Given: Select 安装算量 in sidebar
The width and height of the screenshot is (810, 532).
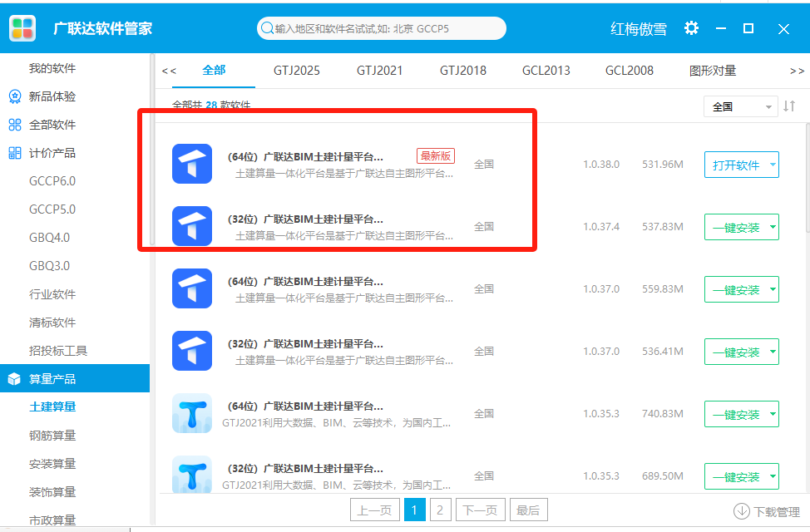Looking at the screenshot, I should tap(52, 464).
